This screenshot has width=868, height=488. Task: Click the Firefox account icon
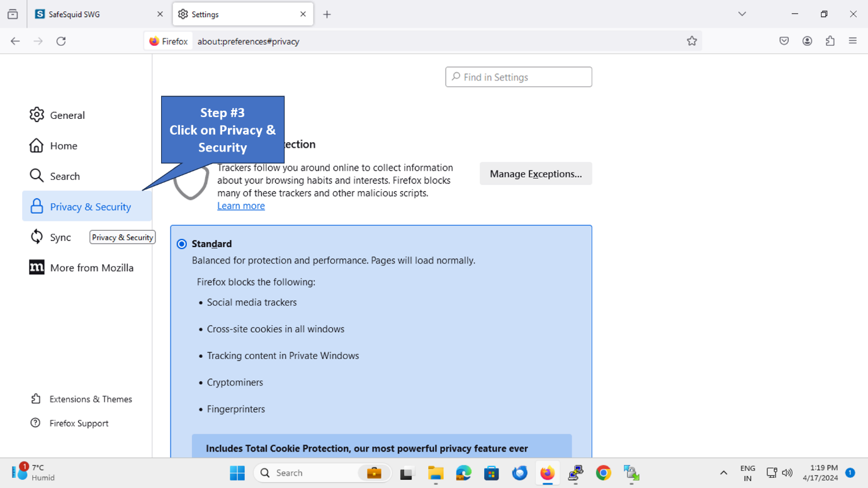coord(807,41)
